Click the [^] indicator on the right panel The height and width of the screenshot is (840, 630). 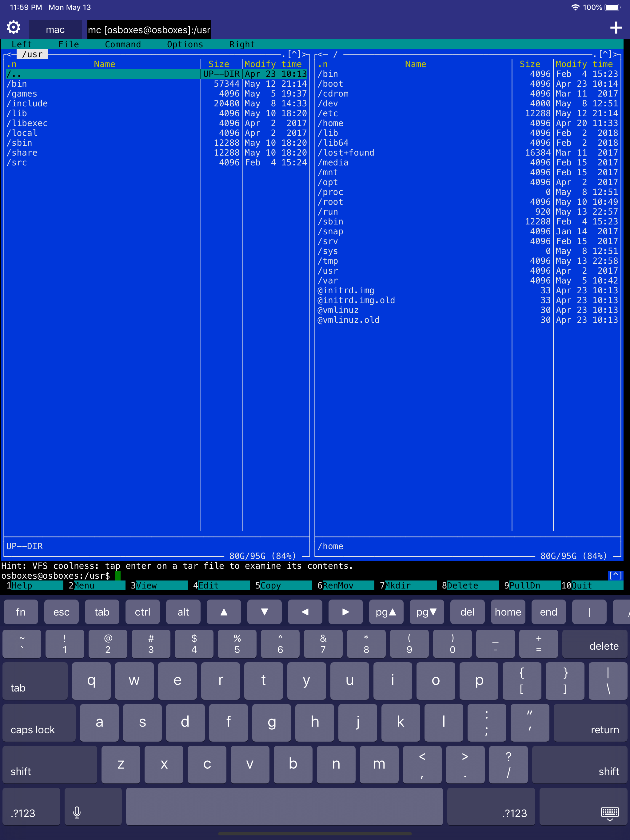click(x=606, y=54)
